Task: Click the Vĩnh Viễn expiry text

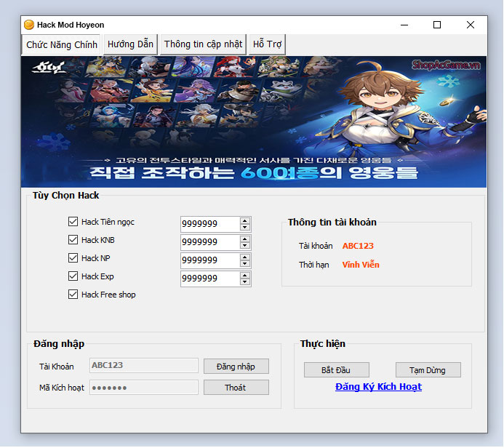Action: click(361, 265)
